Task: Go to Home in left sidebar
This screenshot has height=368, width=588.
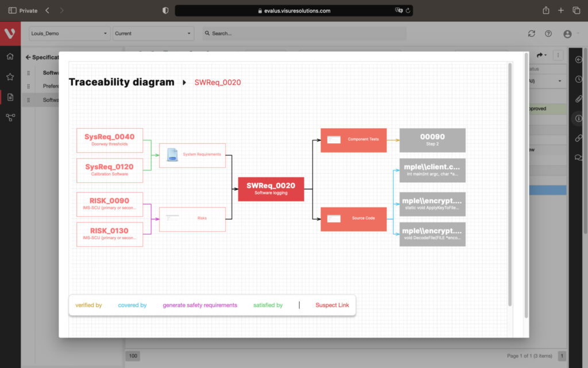Action: (x=10, y=56)
